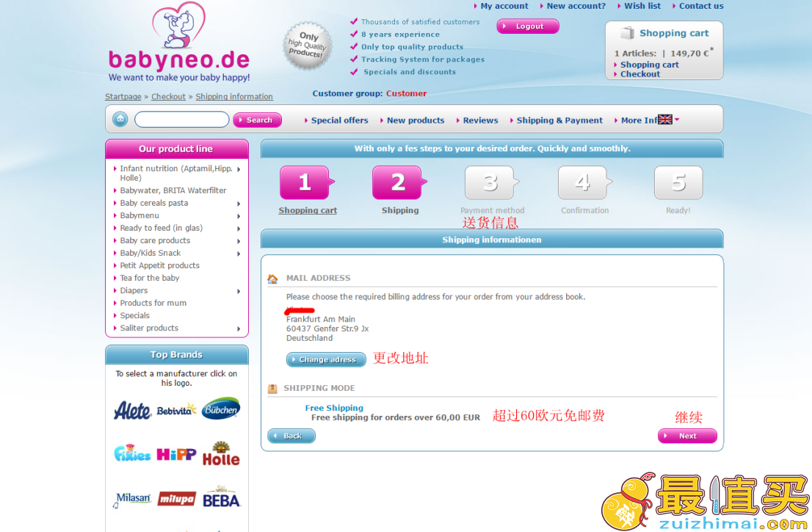Click the Holle brand logo

[x=221, y=453]
